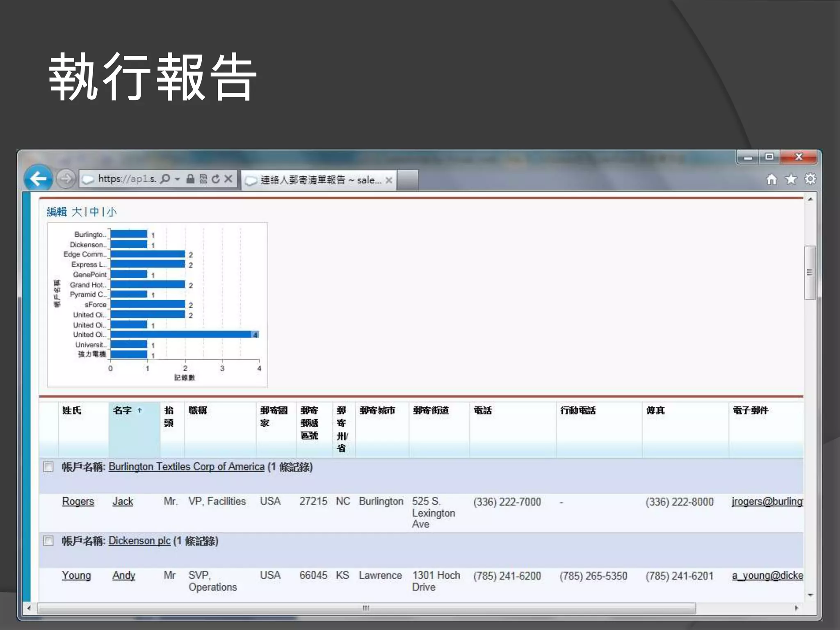The image size is (840, 630).
Task: Check the Dickenson plc account checkbox
Action: [x=48, y=541]
